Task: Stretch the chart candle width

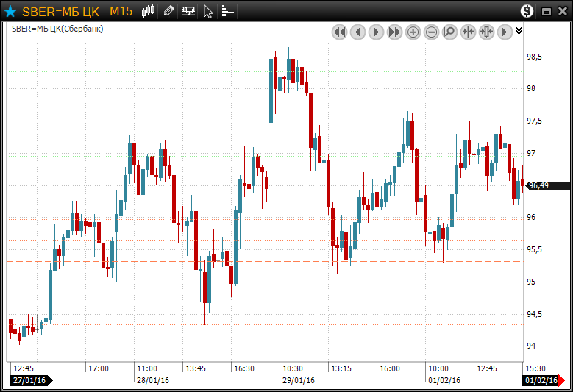Action: 486,32
